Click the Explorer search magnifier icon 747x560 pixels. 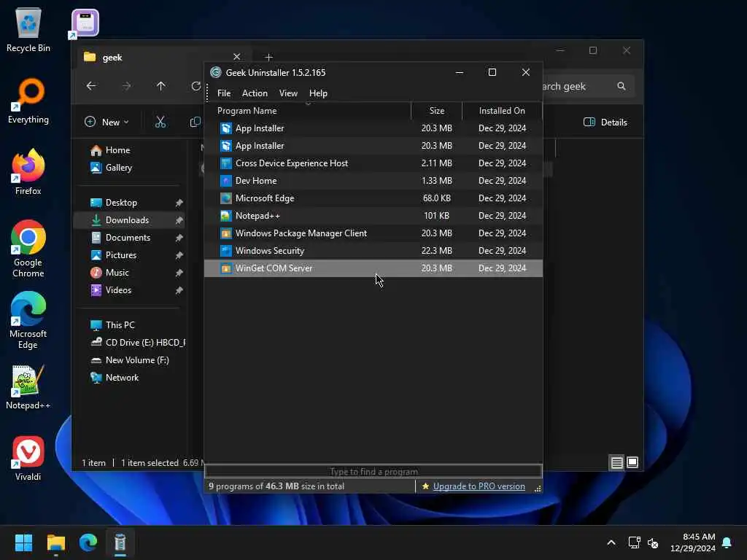click(x=622, y=86)
